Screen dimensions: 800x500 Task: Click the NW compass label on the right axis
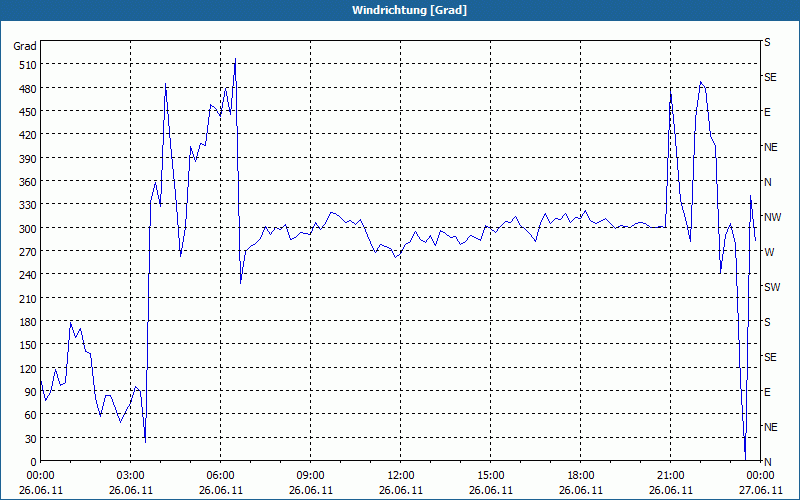tap(772, 217)
